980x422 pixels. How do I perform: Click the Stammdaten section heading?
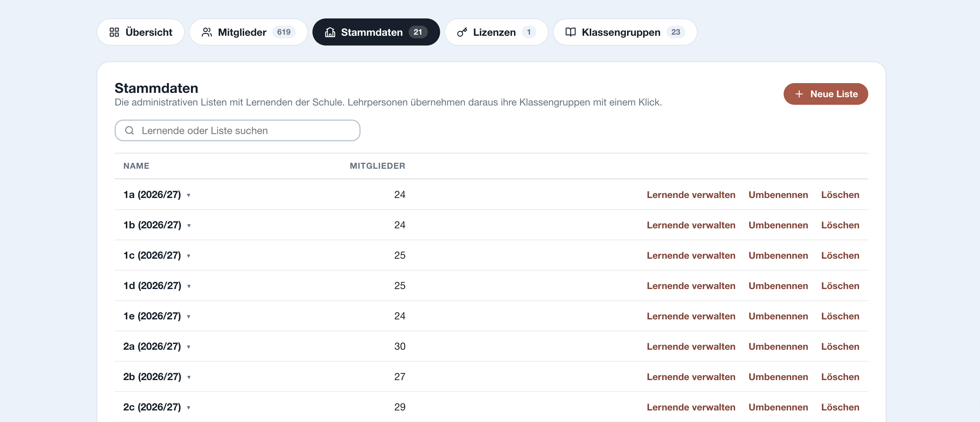[x=156, y=88]
